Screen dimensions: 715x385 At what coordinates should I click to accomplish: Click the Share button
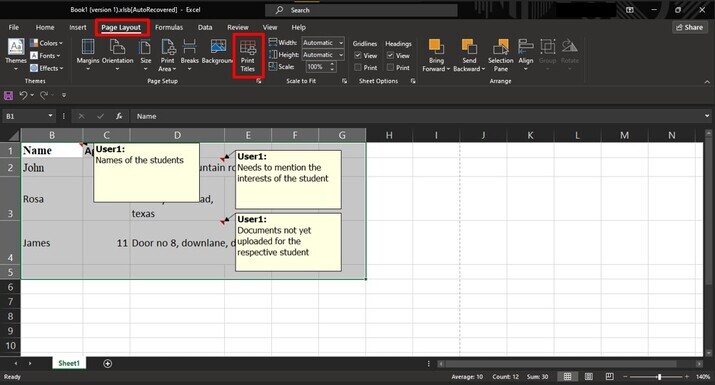point(689,27)
